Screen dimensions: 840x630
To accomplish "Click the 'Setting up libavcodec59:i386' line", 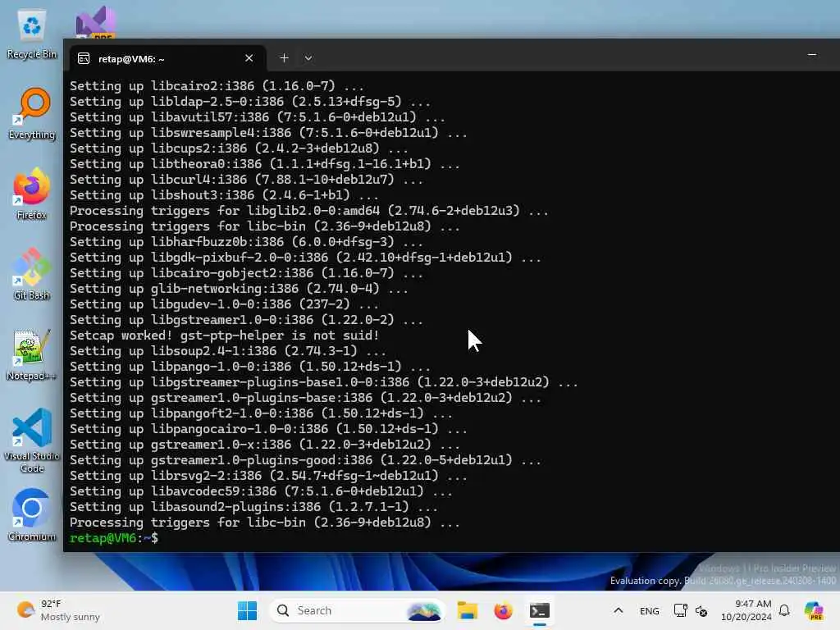I will 262,491.
